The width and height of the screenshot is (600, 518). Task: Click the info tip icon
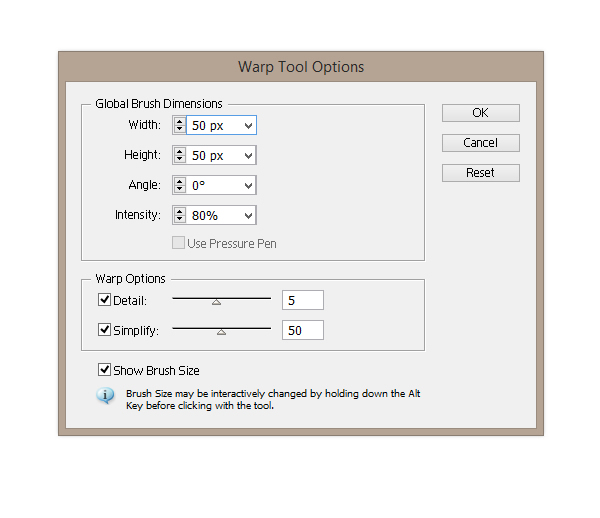tap(106, 396)
